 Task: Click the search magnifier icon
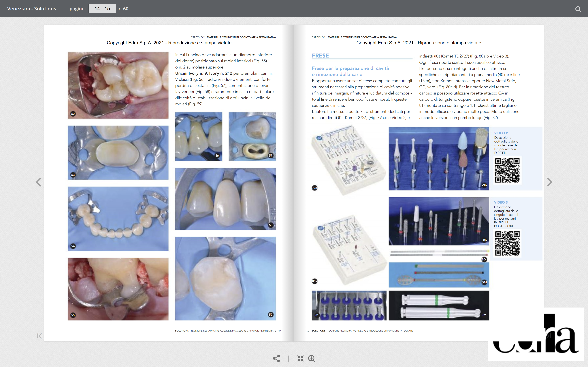click(x=578, y=9)
